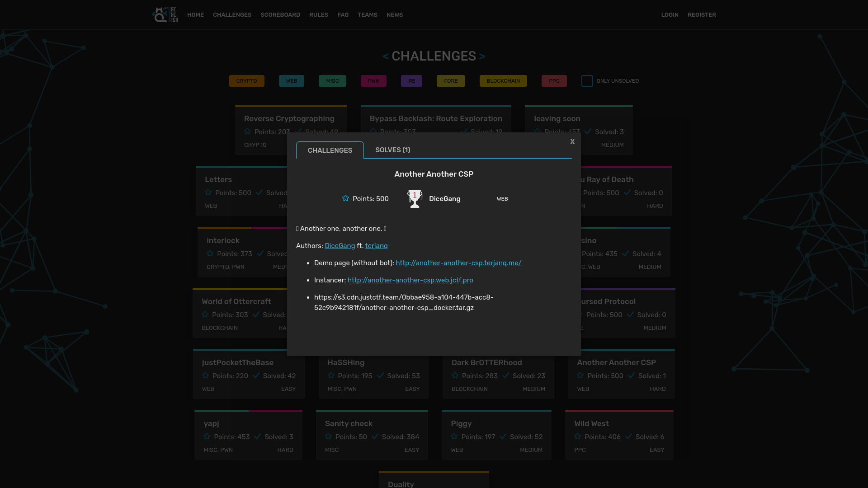Switch to the SOLVES (1) tab

393,150
